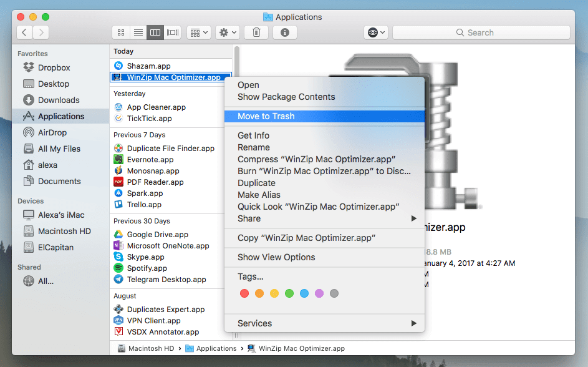Open Dropbox in the sidebar

54,67
